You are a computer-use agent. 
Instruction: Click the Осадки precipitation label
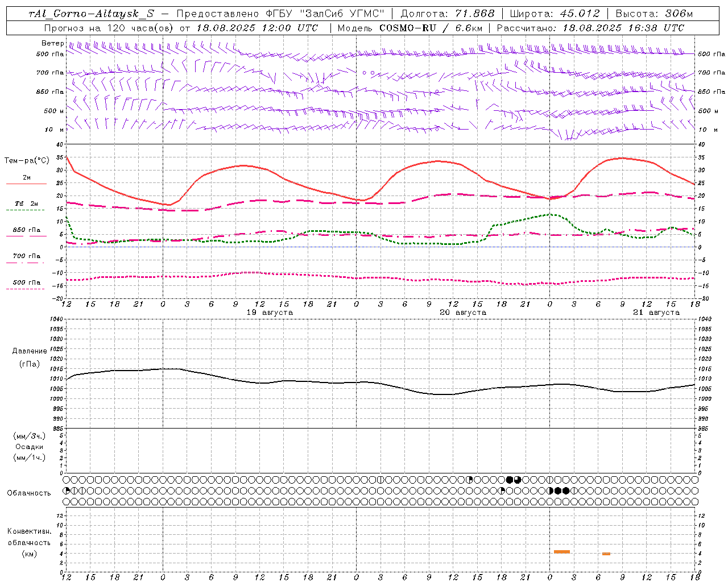click(x=30, y=447)
